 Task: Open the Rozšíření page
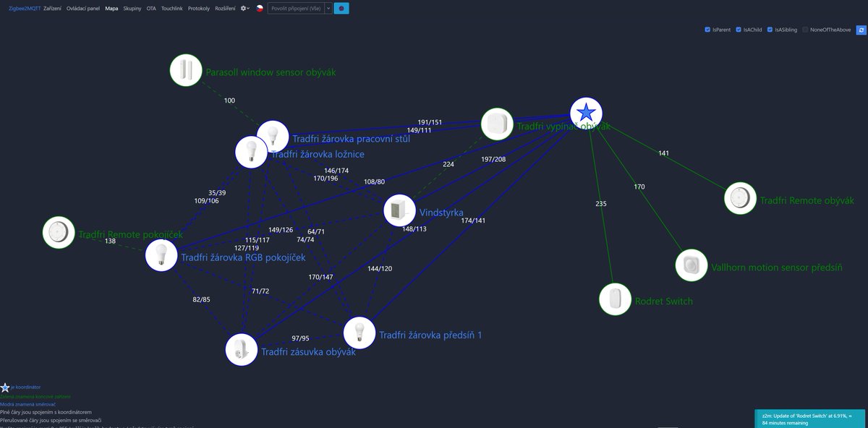[225, 8]
